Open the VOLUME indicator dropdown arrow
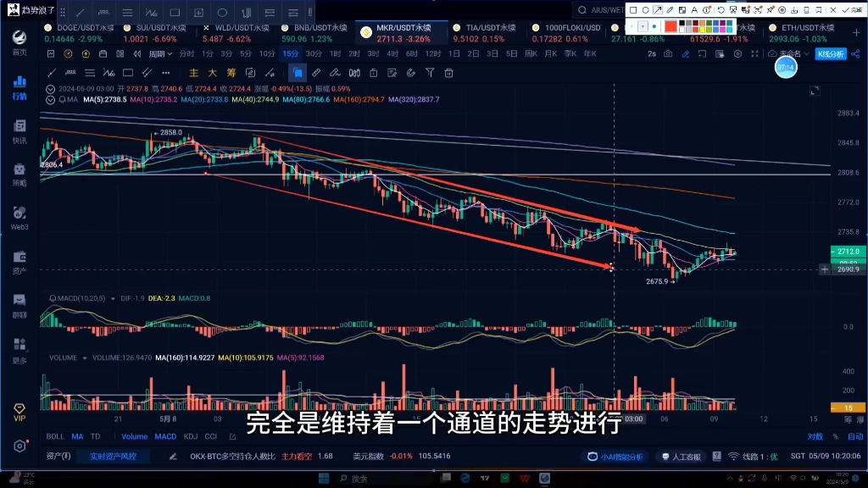The image size is (868, 488). [x=85, y=358]
